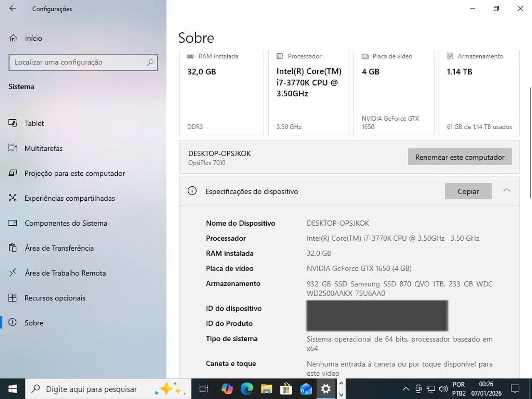The image size is (532, 399).
Task: Click the OptiPlex 7010 model text
Action: (207, 163)
